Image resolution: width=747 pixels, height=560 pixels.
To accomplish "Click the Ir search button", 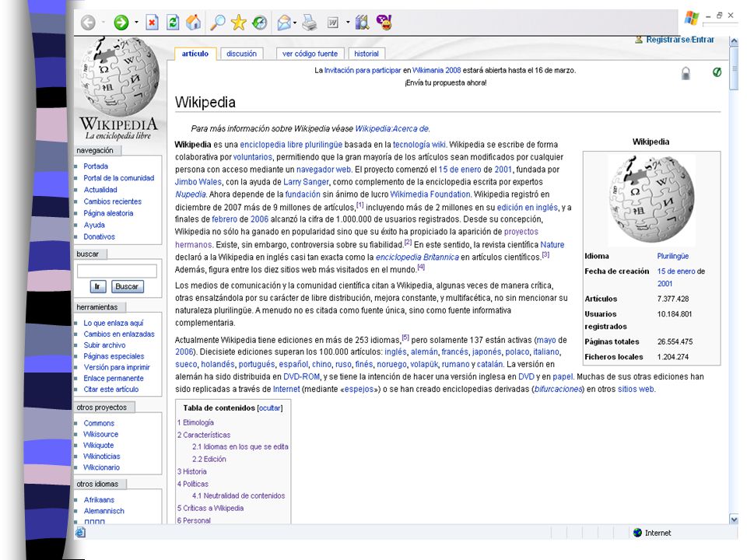I will pyautogui.click(x=97, y=286).
